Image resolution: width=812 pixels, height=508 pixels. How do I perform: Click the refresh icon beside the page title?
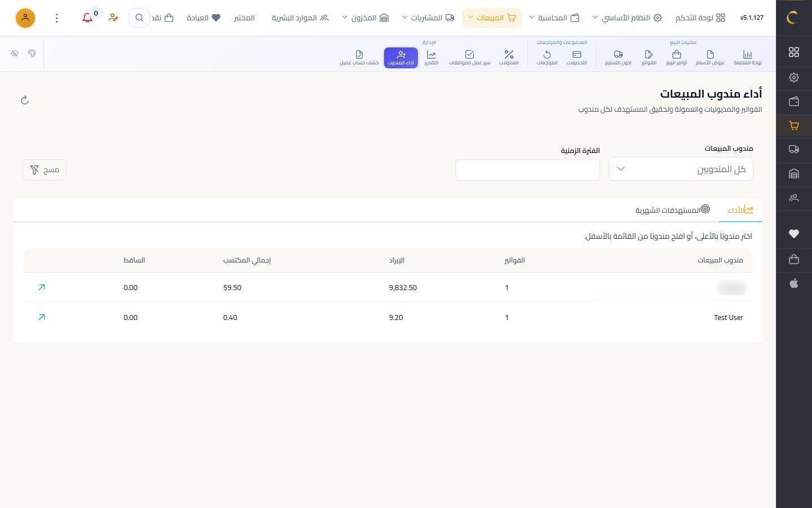click(x=25, y=100)
